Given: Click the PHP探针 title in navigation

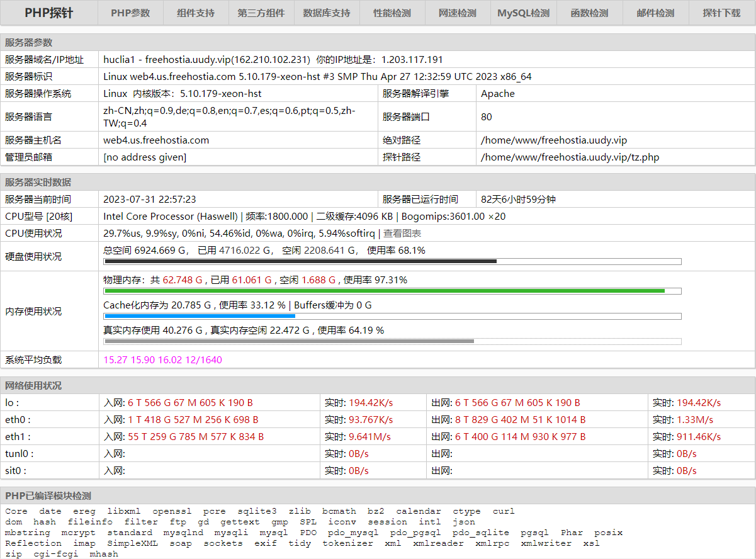Looking at the screenshot, I should coord(49,13).
